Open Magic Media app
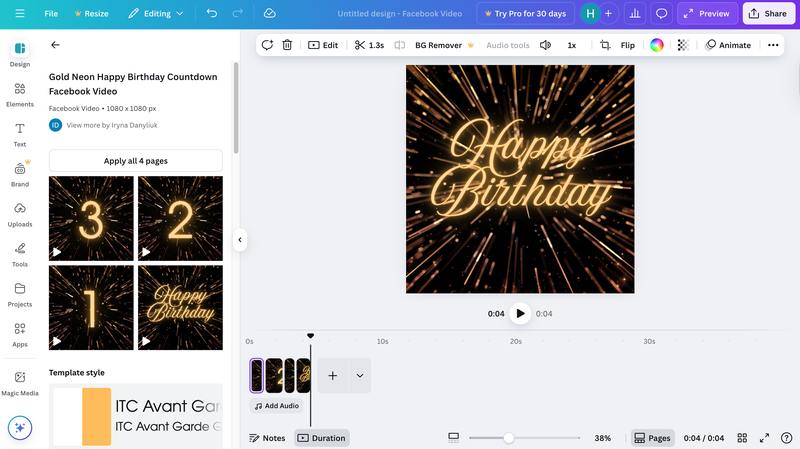 point(20,384)
